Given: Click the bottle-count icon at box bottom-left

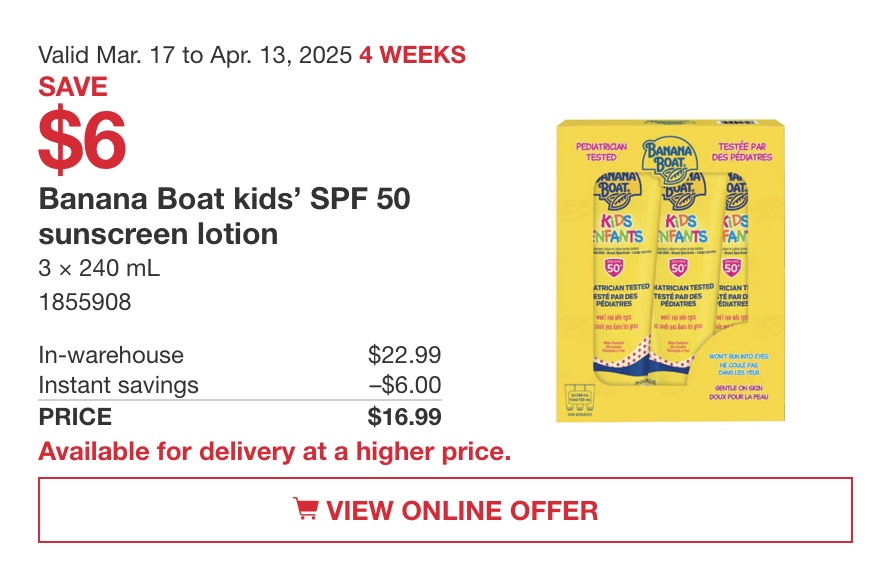Looking at the screenshot, I should tap(580, 398).
